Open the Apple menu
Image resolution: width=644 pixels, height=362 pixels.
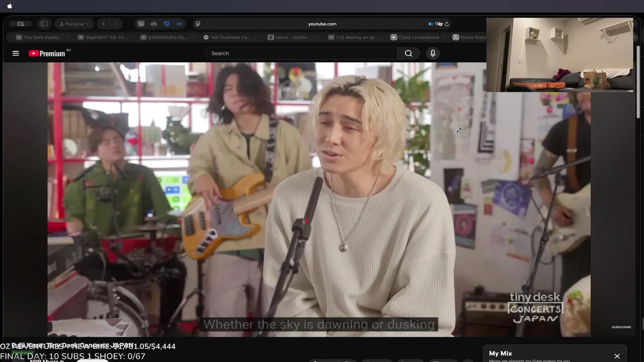pos(10,6)
